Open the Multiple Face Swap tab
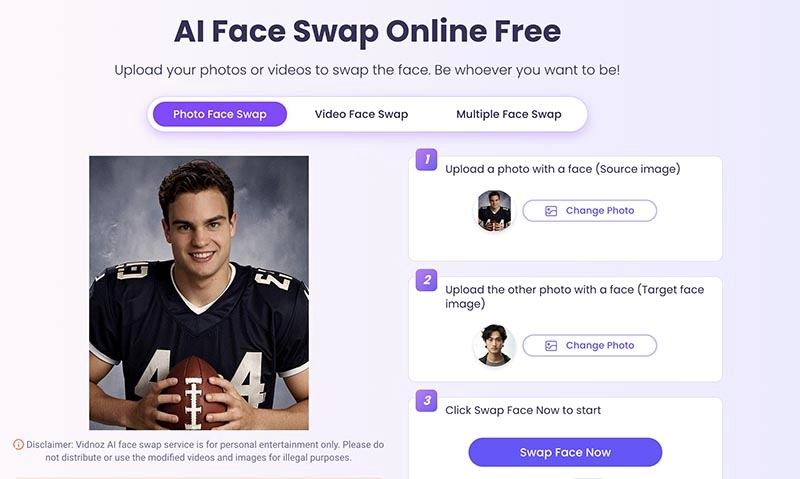 click(x=509, y=114)
